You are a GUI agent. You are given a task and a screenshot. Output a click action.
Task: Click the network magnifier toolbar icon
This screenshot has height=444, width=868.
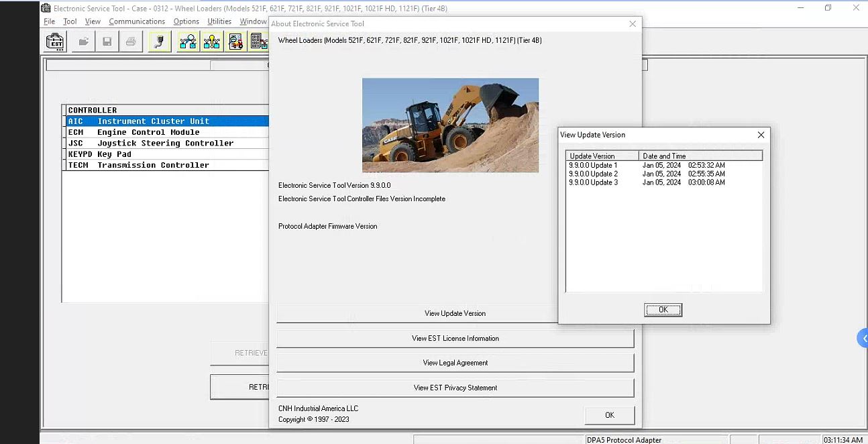tap(188, 42)
